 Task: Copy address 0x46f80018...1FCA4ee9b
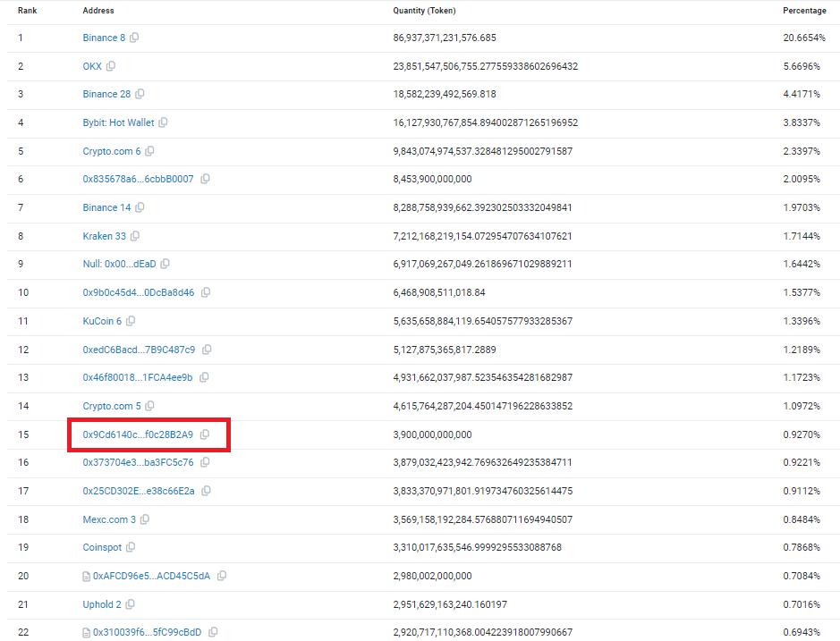[x=204, y=377]
